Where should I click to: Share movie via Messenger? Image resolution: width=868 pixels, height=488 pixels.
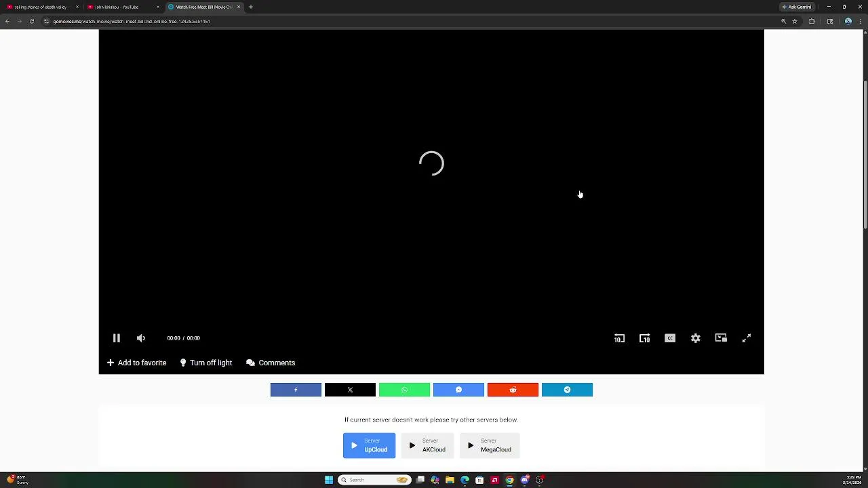click(x=458, y=390)
